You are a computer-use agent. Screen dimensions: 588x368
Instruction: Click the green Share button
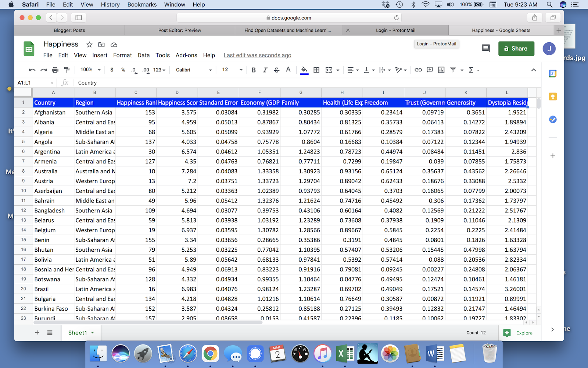516,49
